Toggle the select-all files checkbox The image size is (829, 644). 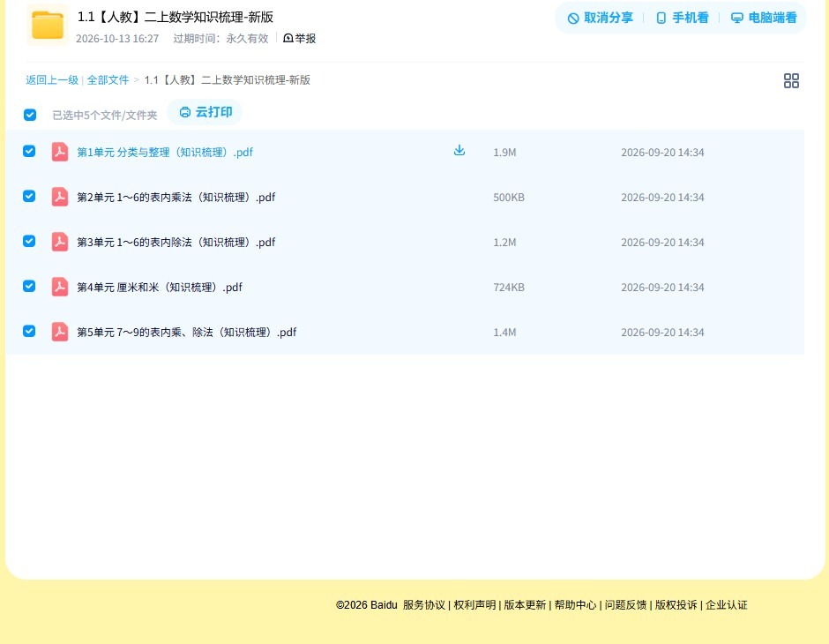pos(30,115)
